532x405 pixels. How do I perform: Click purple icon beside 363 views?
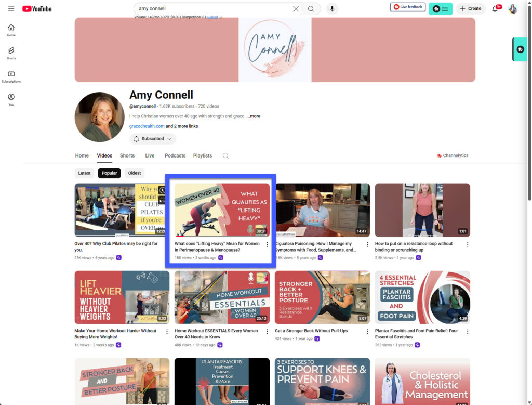click(x=417, y=345)
